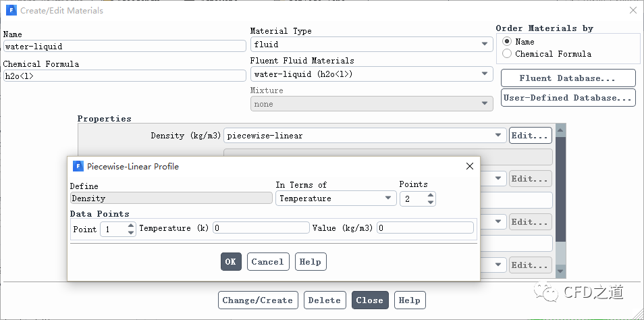Click the Change/Create button
The image size is (644, 320).
tap(257, 300)
